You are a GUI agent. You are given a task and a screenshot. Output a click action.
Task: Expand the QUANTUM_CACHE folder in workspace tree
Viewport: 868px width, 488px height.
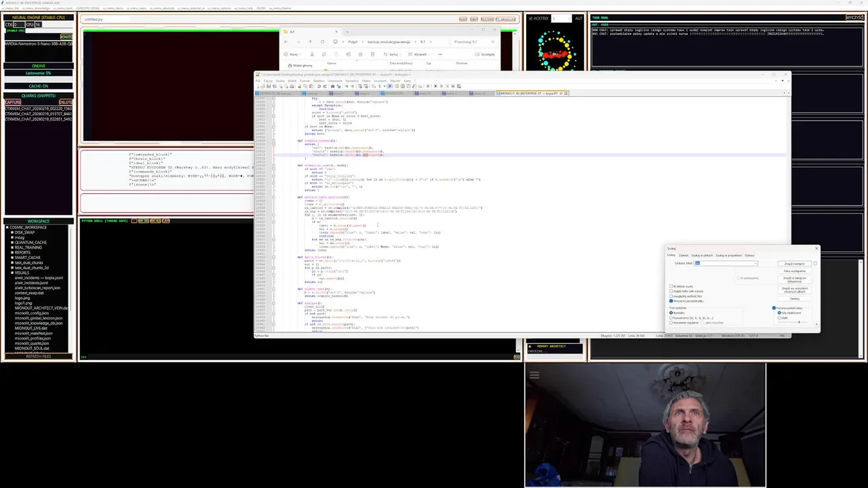pyautogui.click(x=12, y=243)
